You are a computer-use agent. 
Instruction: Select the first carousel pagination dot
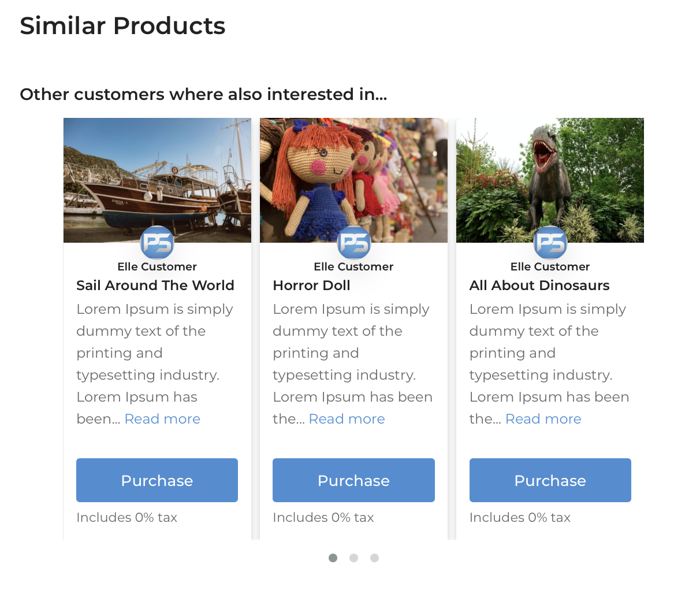click(x=333, y=558)
